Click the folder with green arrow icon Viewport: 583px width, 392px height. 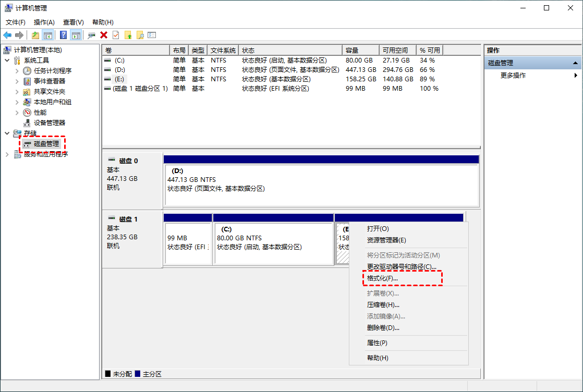point(128,35)
